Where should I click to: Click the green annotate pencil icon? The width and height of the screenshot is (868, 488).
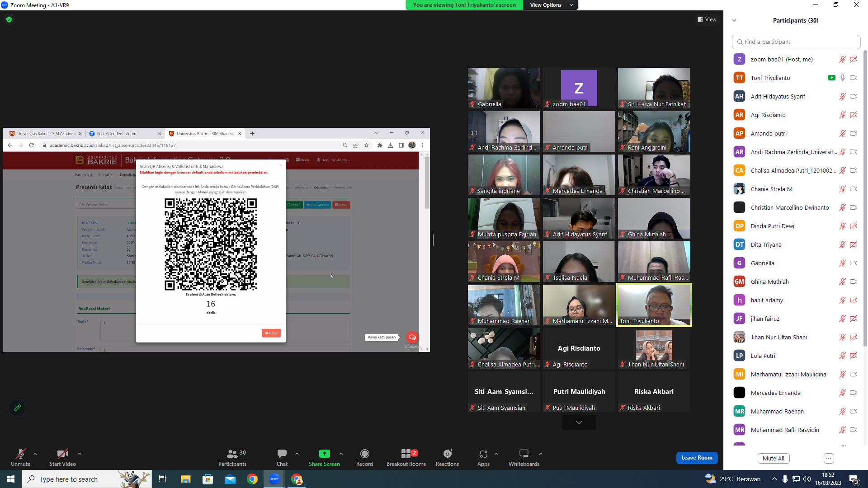point(17,408)
